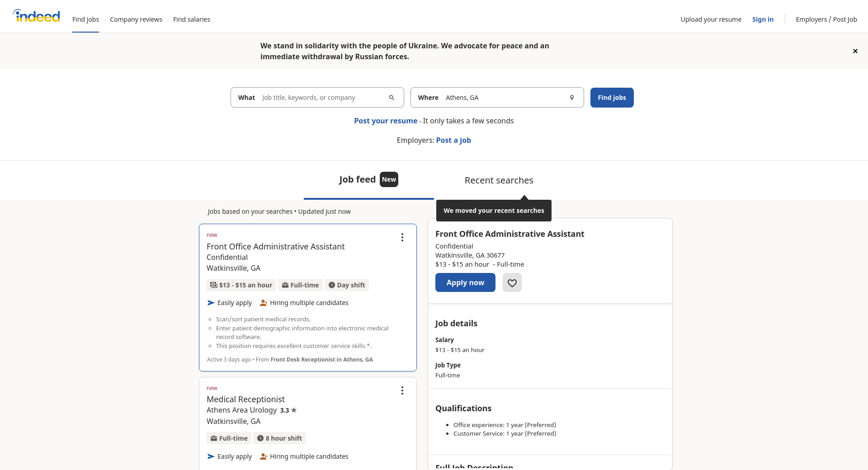Save job with the heart icon
Image resolution: width=868 pixels, height=470 pixels.
point(512,283)
